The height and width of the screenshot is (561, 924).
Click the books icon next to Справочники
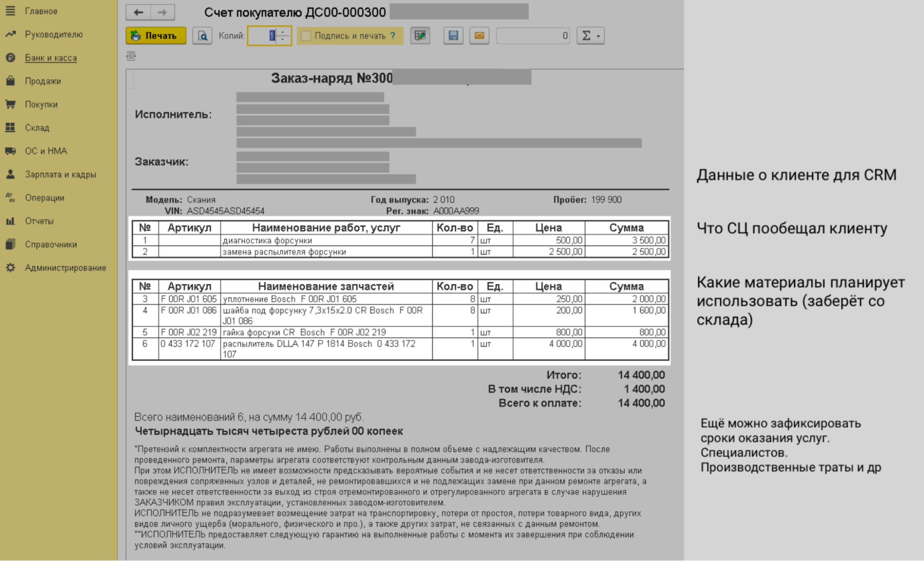tap(10, 244)
